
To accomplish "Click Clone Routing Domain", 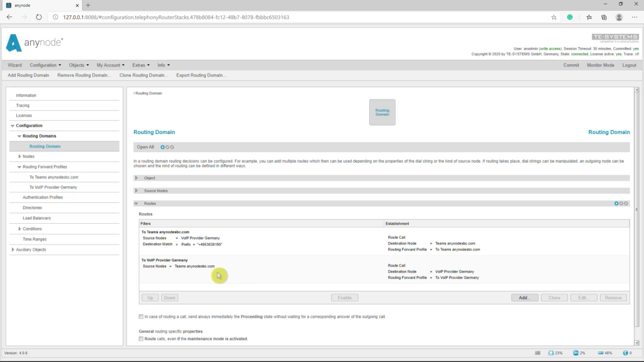I will [143, 75].
